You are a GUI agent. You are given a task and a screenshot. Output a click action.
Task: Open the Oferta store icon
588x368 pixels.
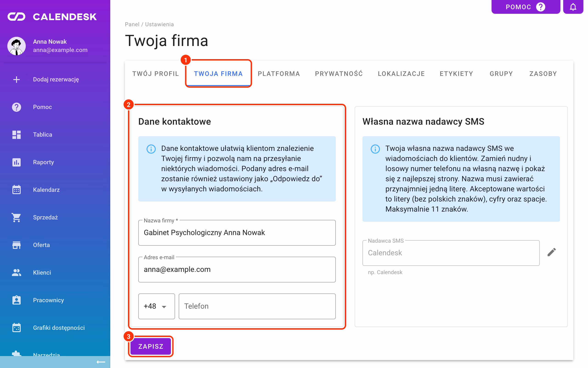(x=17, y=245)
